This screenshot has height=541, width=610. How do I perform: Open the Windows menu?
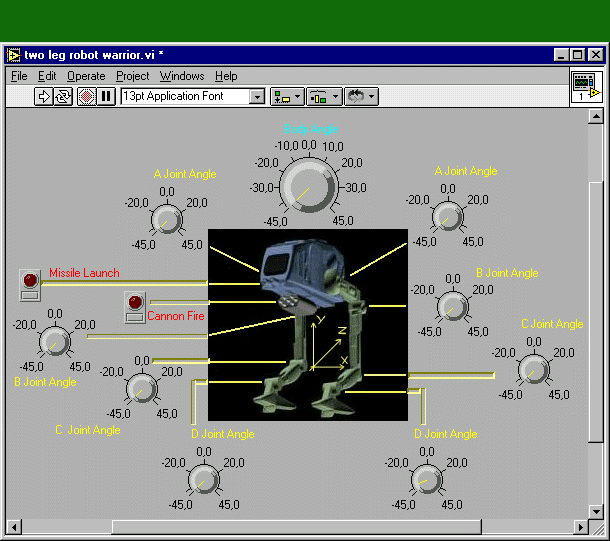(x=182, y=76)
